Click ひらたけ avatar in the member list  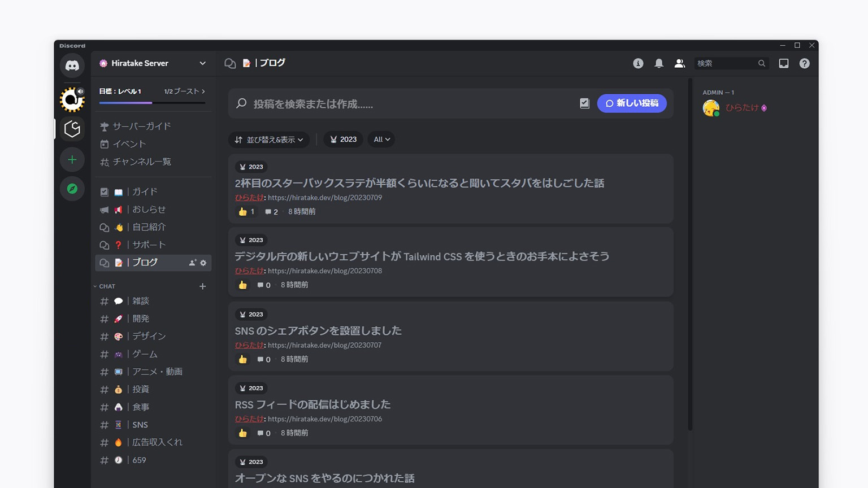coord(711,108)
